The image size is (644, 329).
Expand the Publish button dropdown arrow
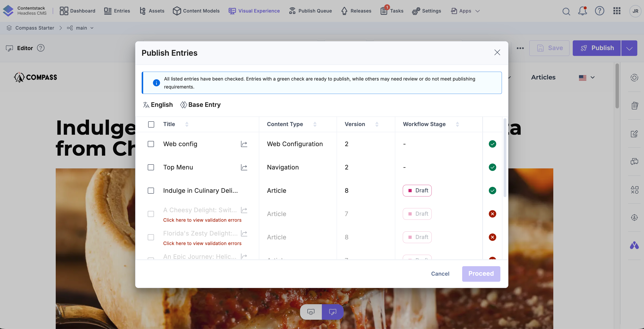click(629, 48)
